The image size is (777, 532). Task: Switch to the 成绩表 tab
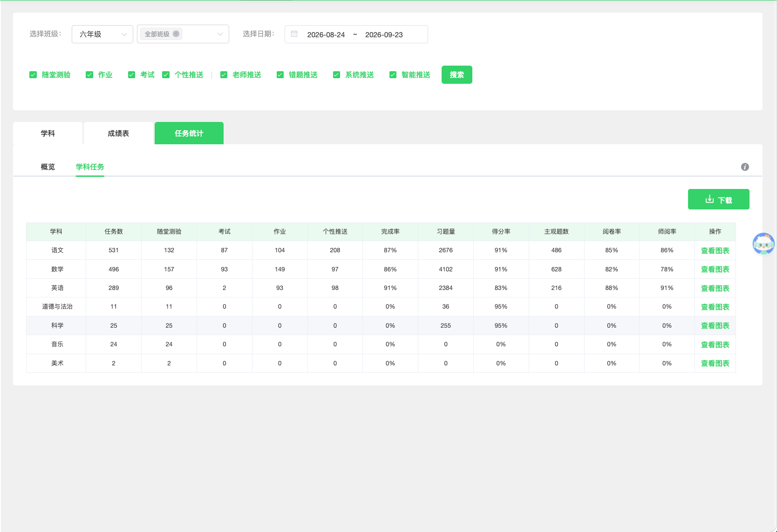point(118,133)
